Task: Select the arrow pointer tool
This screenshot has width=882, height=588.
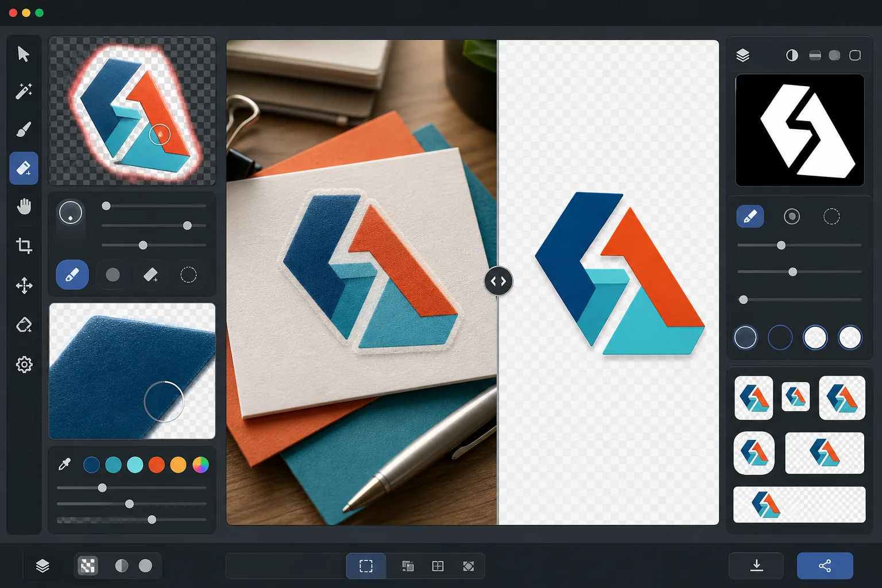Action: 24,54
